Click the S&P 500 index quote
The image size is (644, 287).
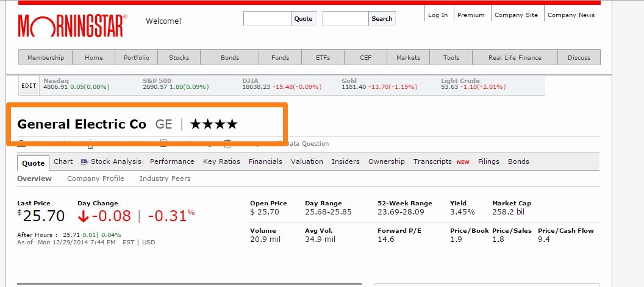176,83
